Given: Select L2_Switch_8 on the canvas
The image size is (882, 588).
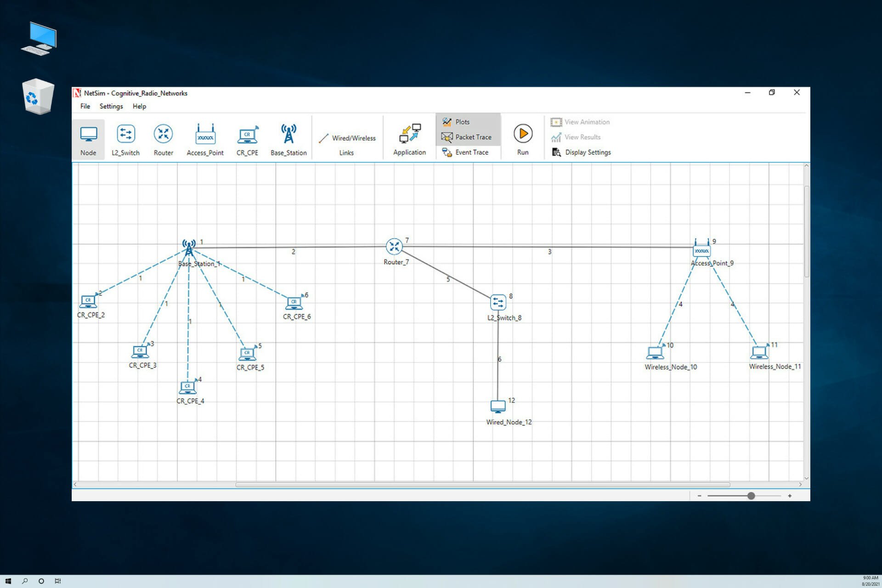Looking at the screenshot, I should (x=498, y=302).
